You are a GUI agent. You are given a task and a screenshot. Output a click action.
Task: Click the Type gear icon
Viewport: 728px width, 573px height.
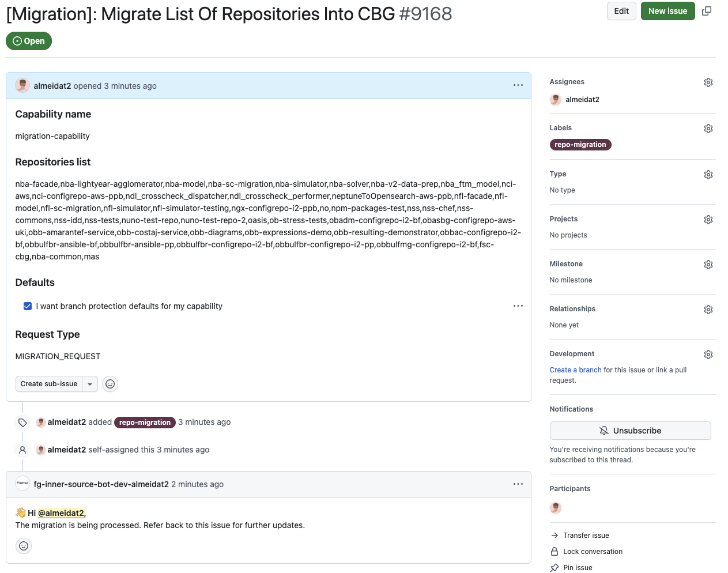tap(708, 175)
